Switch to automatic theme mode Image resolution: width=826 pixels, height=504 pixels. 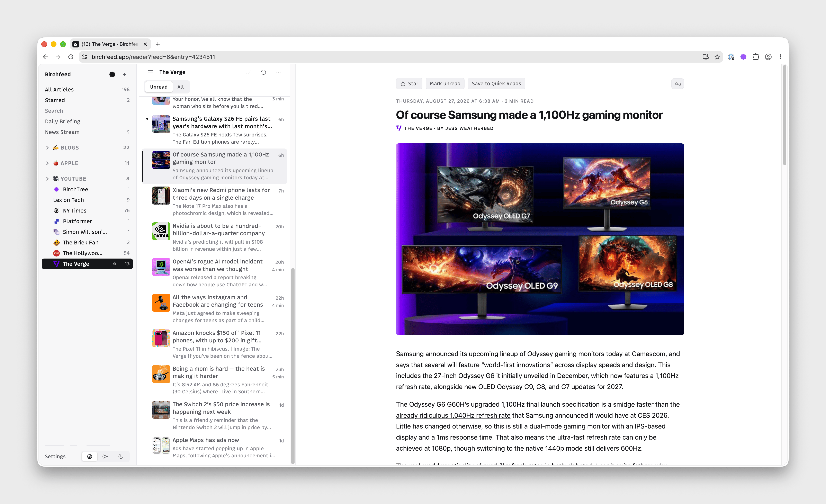pos(90,456)
